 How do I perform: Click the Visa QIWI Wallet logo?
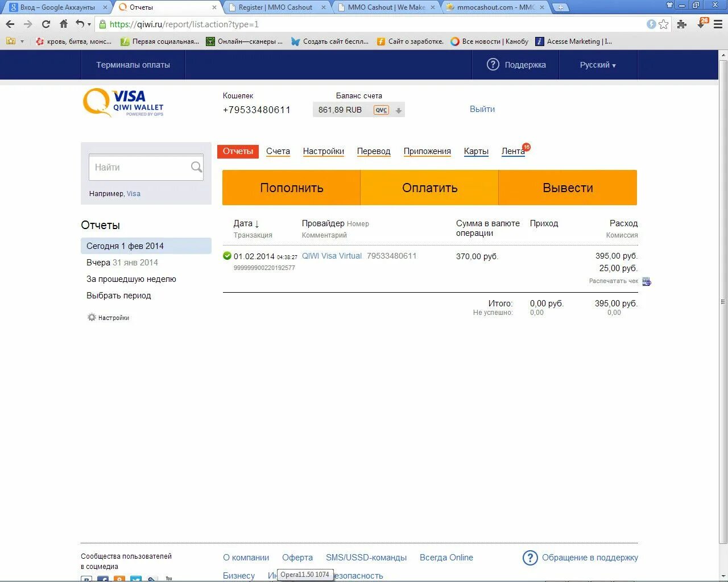123,103
